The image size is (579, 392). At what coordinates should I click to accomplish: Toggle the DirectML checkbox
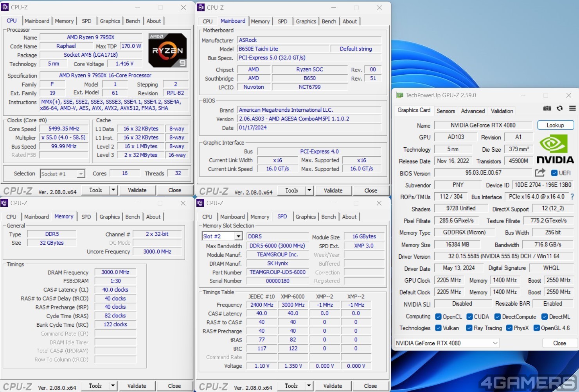545,317
